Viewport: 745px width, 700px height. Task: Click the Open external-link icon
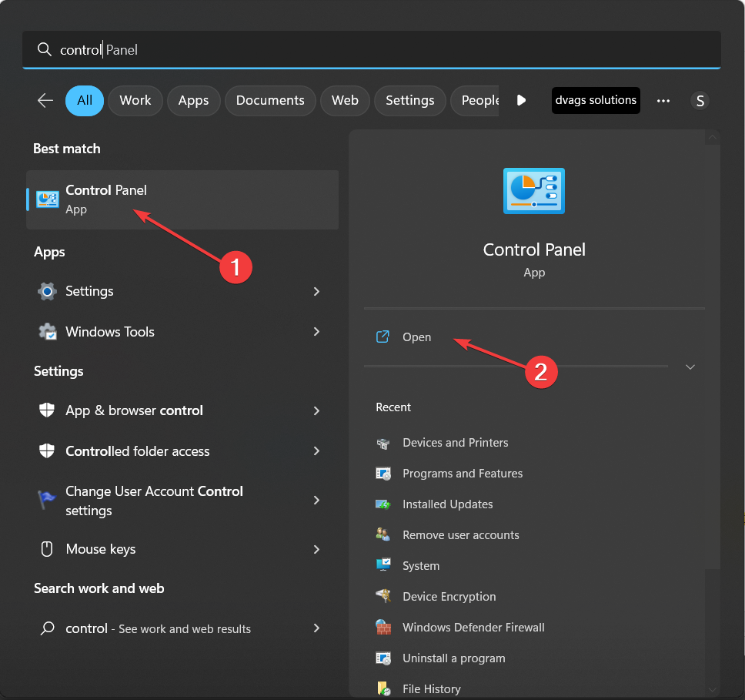(383, 337)
